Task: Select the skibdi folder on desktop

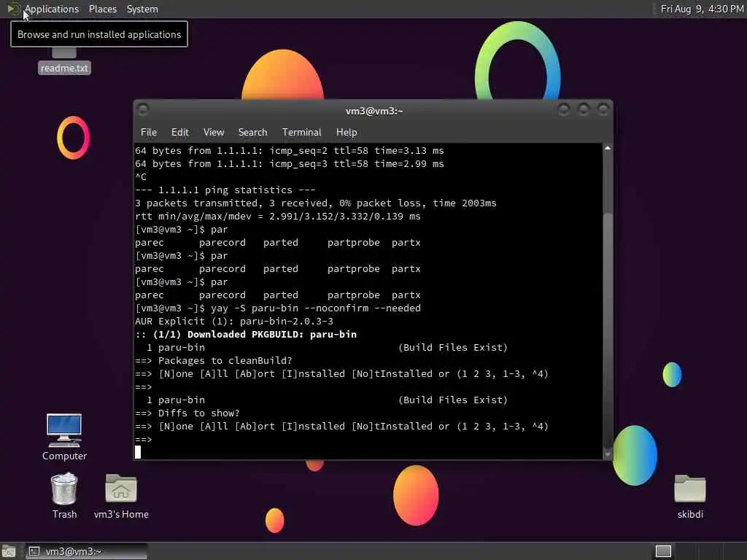Action: (690, 496)
